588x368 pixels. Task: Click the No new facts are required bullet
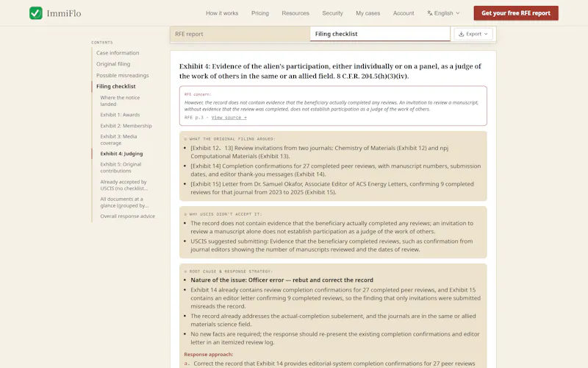coord(335,338)
